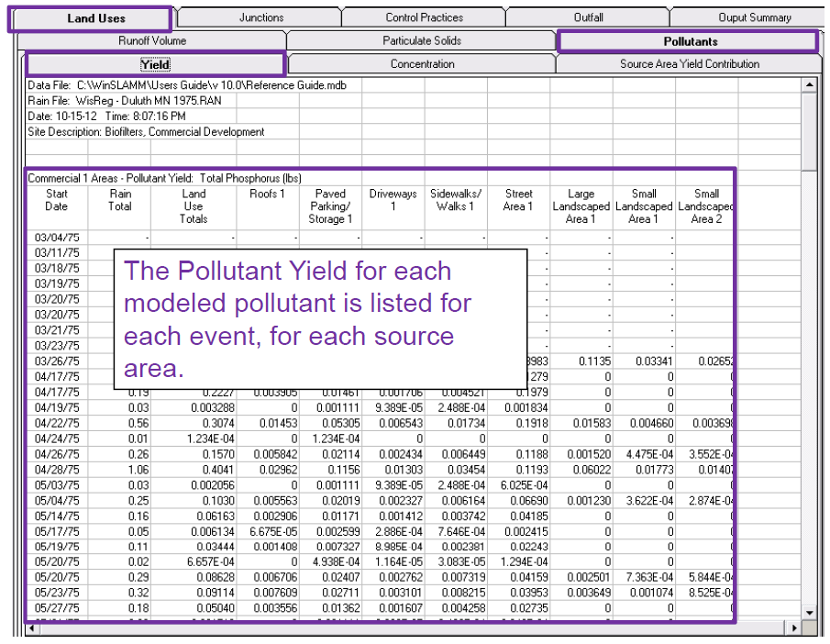This screenshot has height=644, width=830.
Task: Click the Land Use Totals column header
Action: (x=194, y=206)
